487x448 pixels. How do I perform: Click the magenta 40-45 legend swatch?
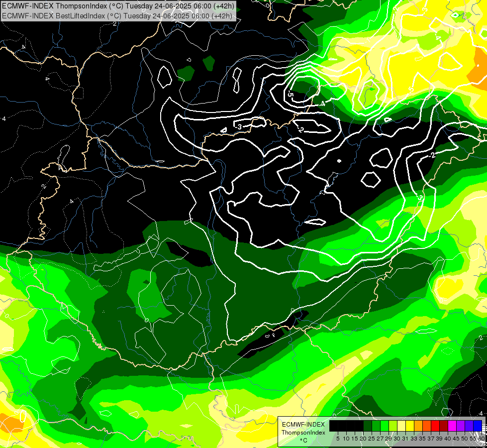tap(452, 426)
